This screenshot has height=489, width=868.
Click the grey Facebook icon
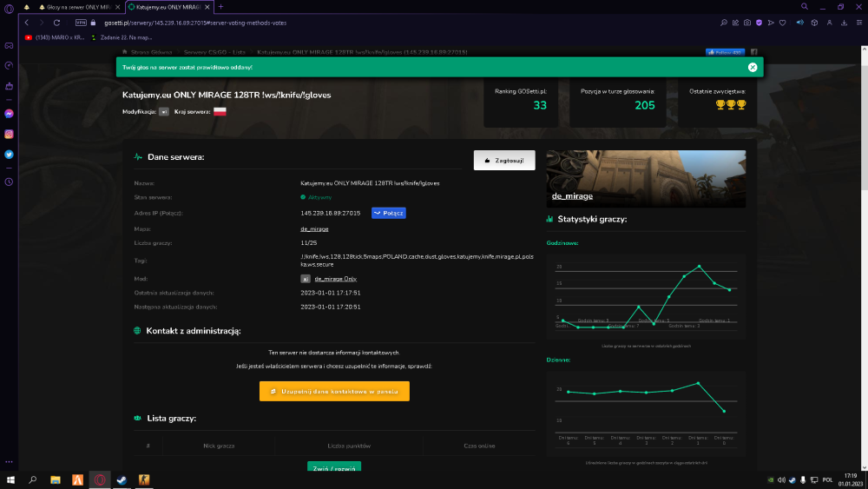[753, 53]
